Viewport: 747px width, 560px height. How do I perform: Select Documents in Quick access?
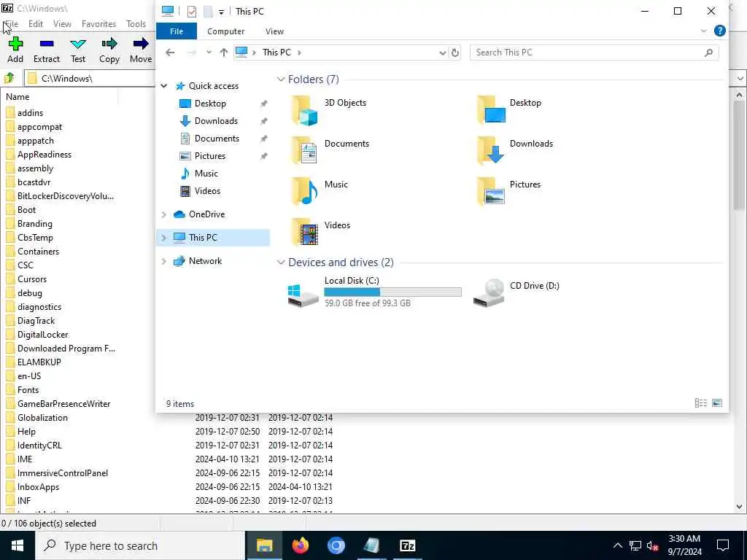(217, 139)
